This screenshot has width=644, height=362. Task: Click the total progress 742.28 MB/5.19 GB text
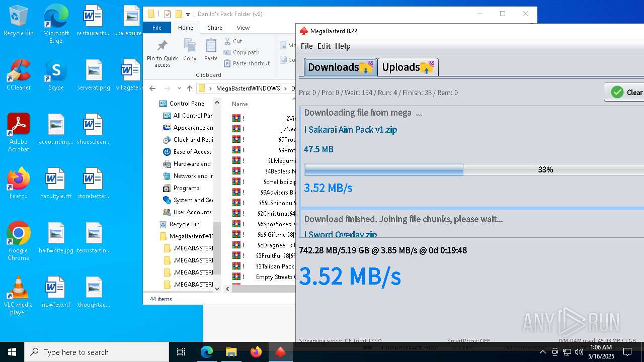(x=383, y=250)
